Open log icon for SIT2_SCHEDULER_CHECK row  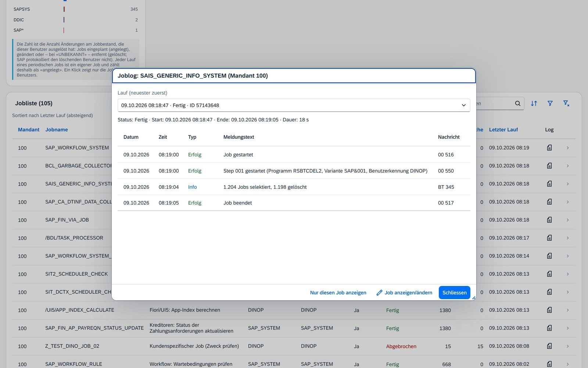coord(549,274)
